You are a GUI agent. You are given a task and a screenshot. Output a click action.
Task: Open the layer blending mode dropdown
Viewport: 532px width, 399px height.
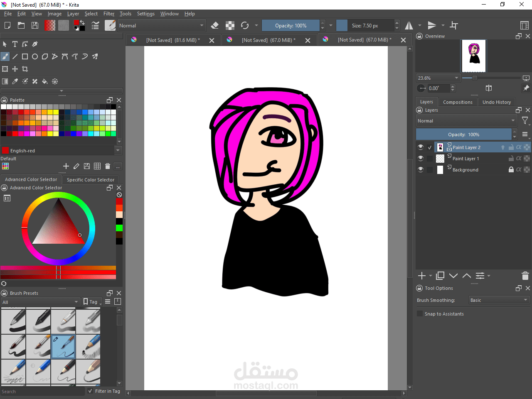(466, 121)
